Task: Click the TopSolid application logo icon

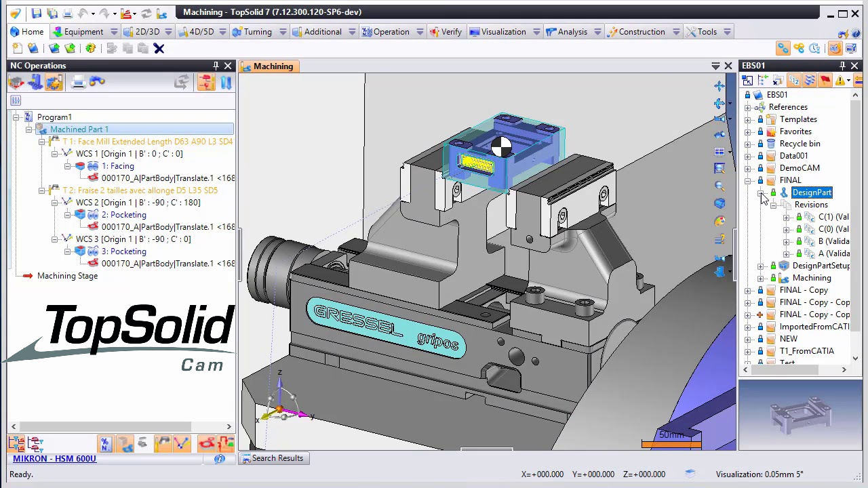Action: [x=15, y=13]
